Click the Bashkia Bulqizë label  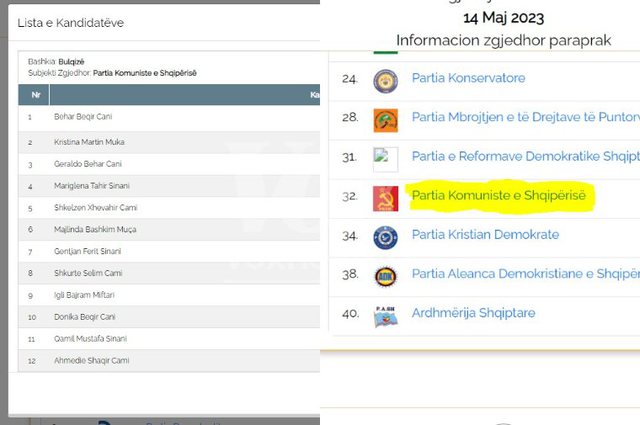(56, 62)
